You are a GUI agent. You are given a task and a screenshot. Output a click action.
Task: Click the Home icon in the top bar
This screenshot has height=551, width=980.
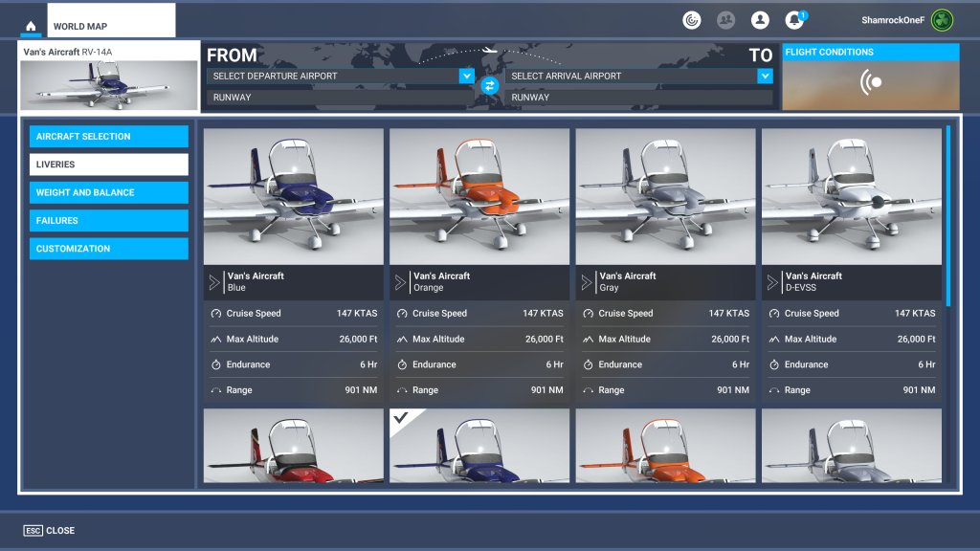[x=31, y=26]
